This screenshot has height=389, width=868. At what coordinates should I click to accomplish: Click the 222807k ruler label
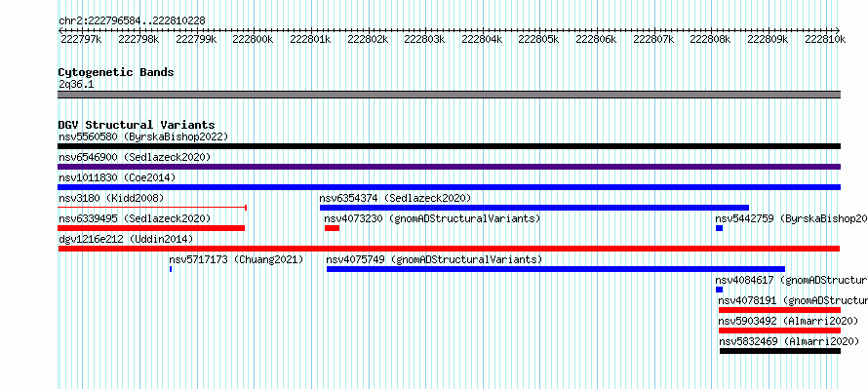tap(653, 39)
